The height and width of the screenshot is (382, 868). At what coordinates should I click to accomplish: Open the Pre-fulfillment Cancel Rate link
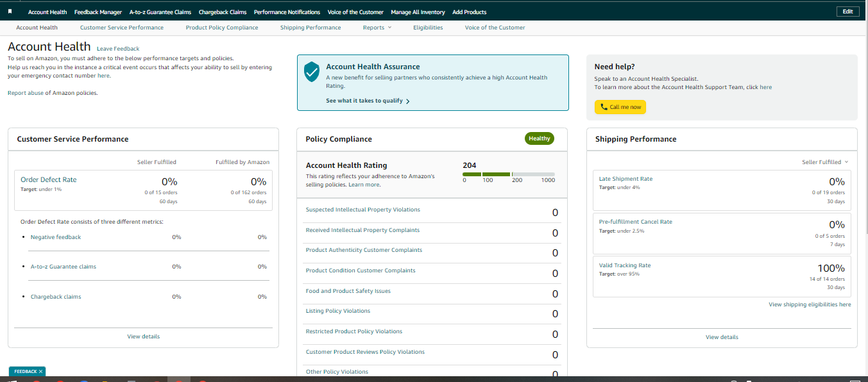pos(636,222)
